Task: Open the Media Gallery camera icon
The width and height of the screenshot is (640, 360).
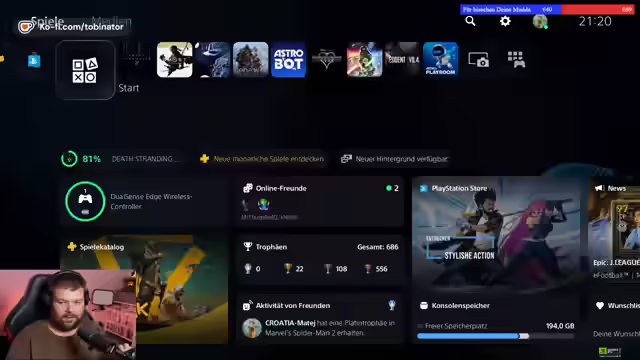Action: [x=478, y=60]
